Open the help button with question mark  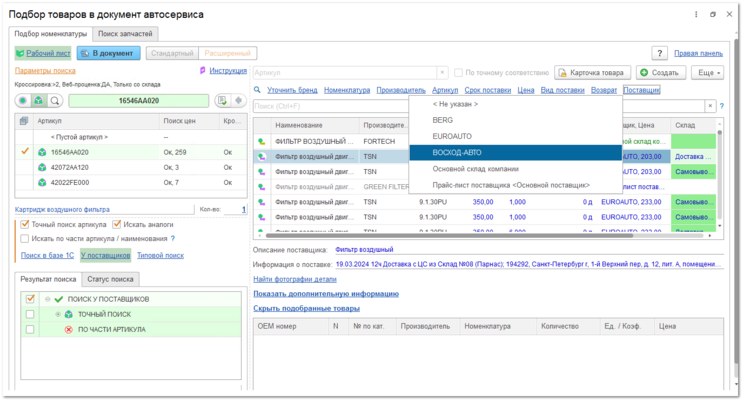click(x=660, y=53)
